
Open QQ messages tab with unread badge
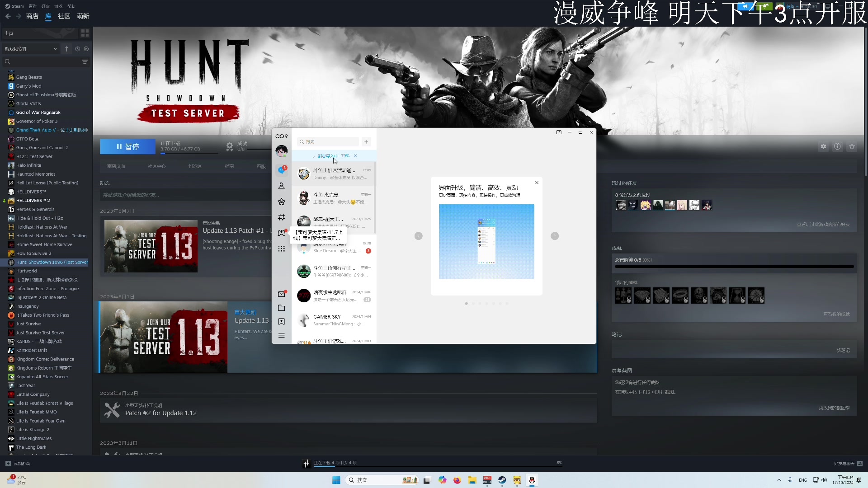tap(281, 170)
